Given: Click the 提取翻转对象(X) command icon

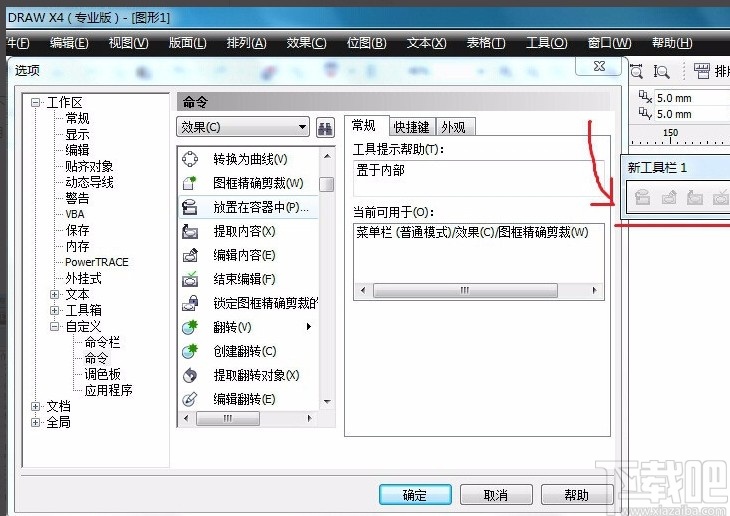Looking at the screenshot, I should pyautogui.click(x=190, y=375).
